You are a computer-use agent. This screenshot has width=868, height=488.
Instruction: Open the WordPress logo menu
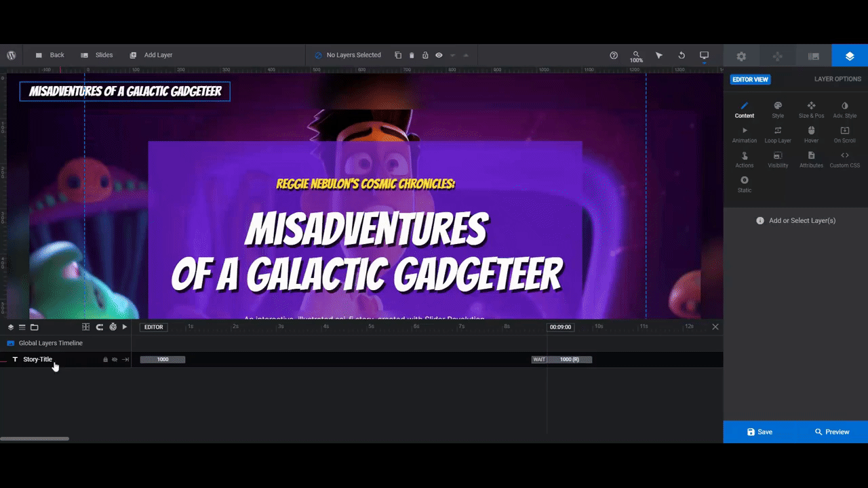pyautogui.click(x=12, y=56)
